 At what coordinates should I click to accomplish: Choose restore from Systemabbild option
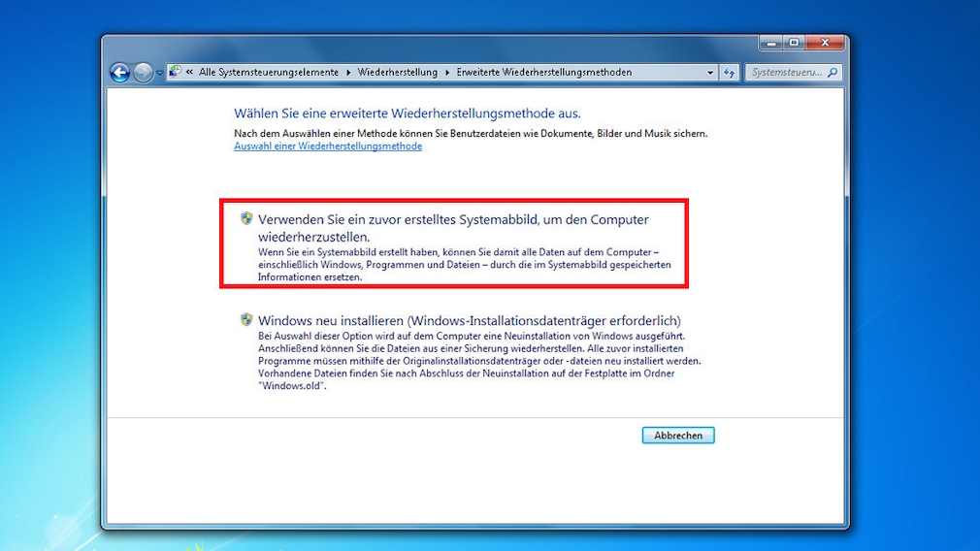tap(454, 243)
